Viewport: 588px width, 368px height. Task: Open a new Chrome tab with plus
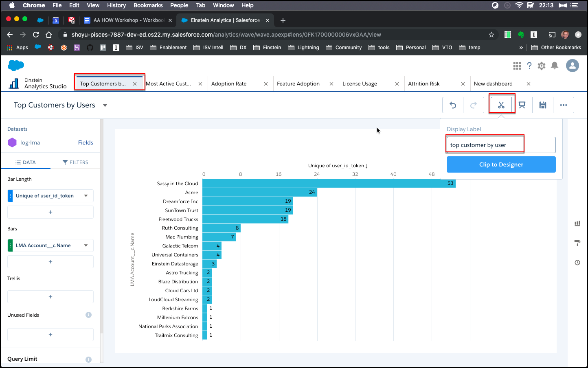tap(283, 20)
